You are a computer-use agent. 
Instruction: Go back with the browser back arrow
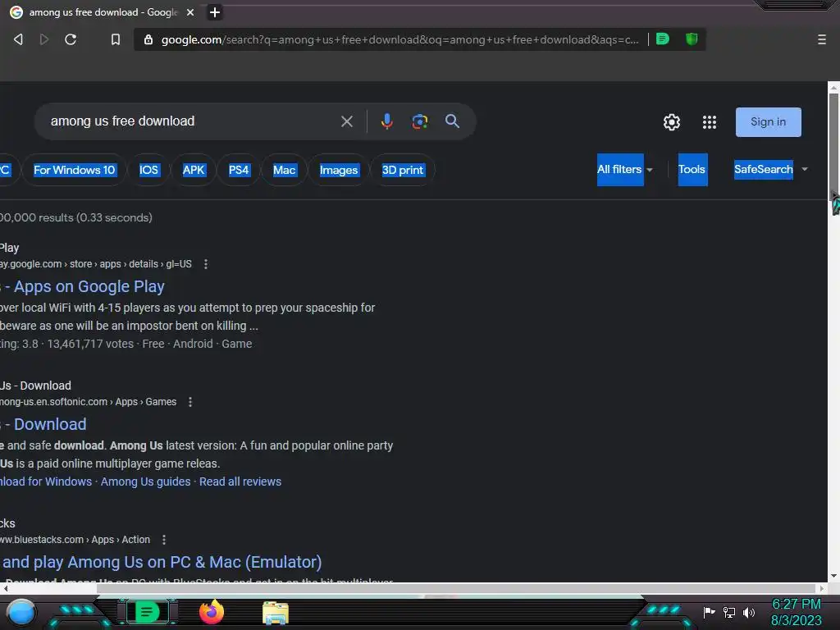[18, 39]
